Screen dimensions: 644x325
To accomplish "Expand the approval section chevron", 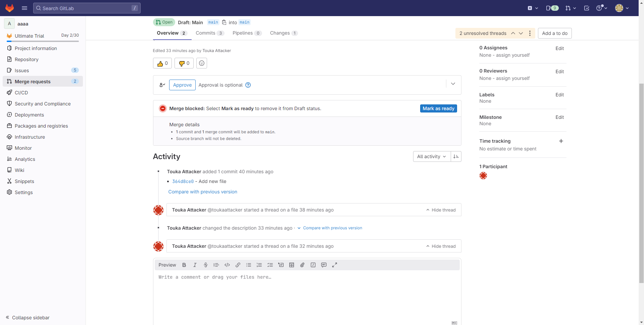I will tap(453, 84).
